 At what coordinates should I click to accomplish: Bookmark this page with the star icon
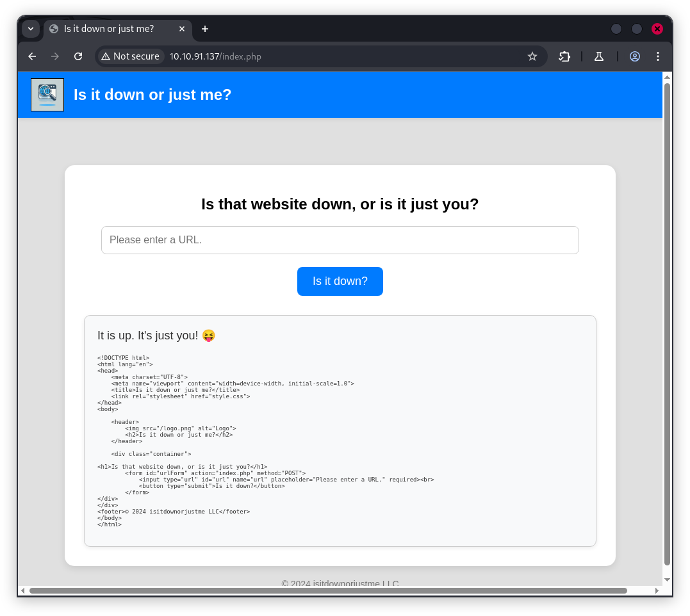click(532, 56)
